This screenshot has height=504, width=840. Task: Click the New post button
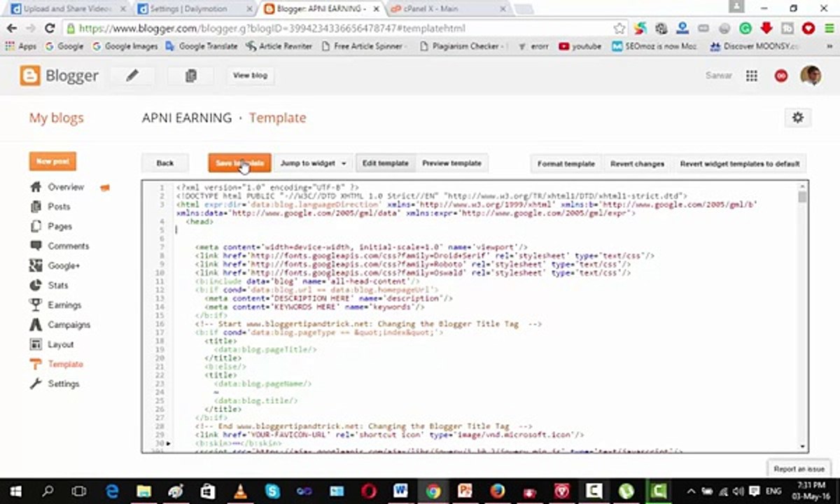click(52, 162)
